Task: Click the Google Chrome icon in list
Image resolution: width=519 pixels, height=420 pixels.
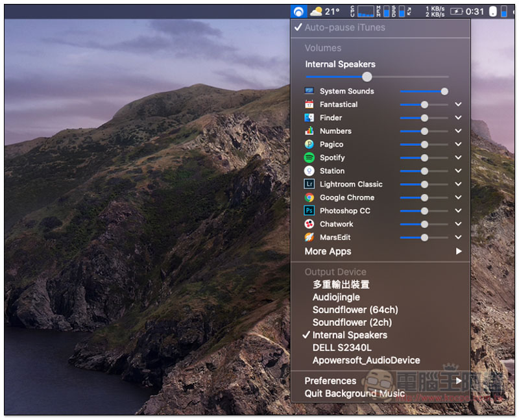Action: [309, 197]
